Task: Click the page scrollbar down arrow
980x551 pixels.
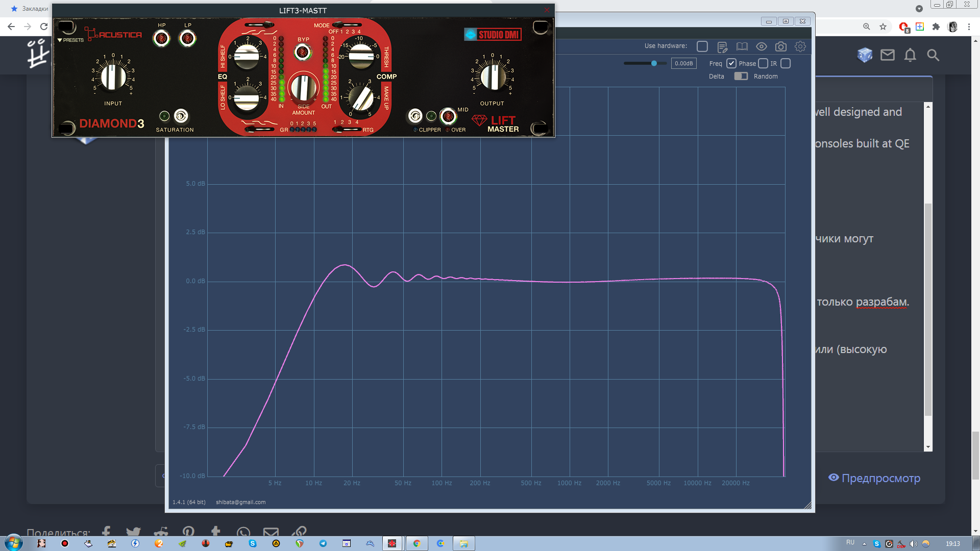Action: click(975, 531)
